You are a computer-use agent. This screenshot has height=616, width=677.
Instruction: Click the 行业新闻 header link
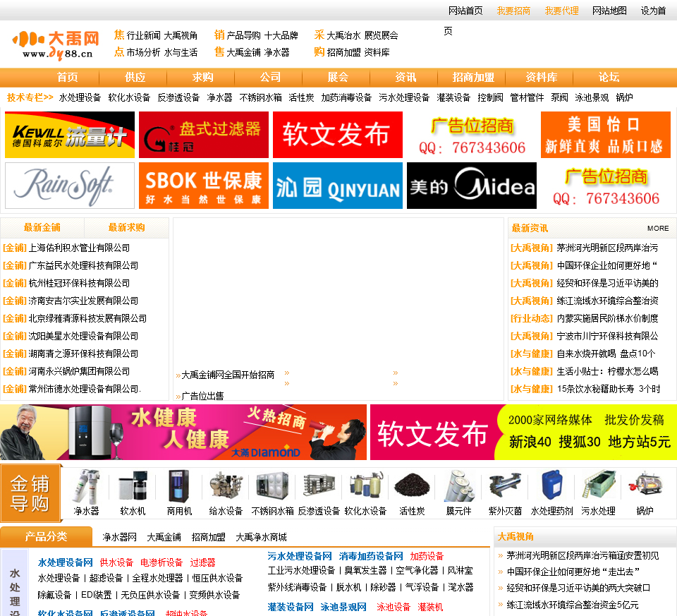(x=144, y=35)
